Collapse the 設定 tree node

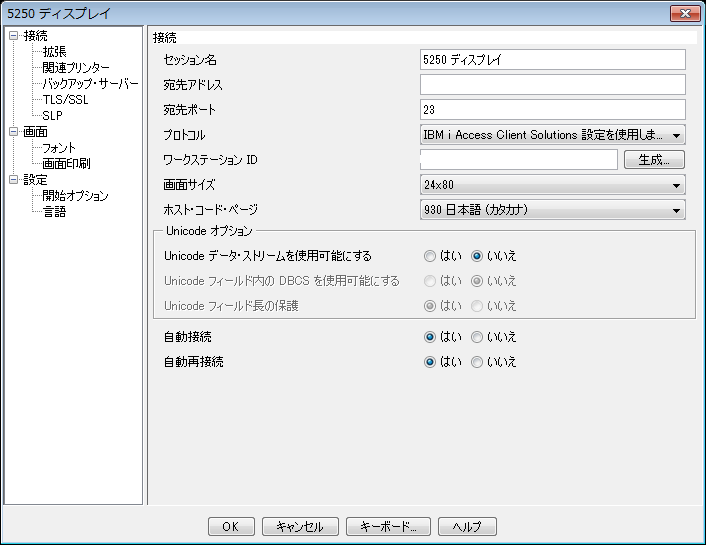[x=14, y=180]
